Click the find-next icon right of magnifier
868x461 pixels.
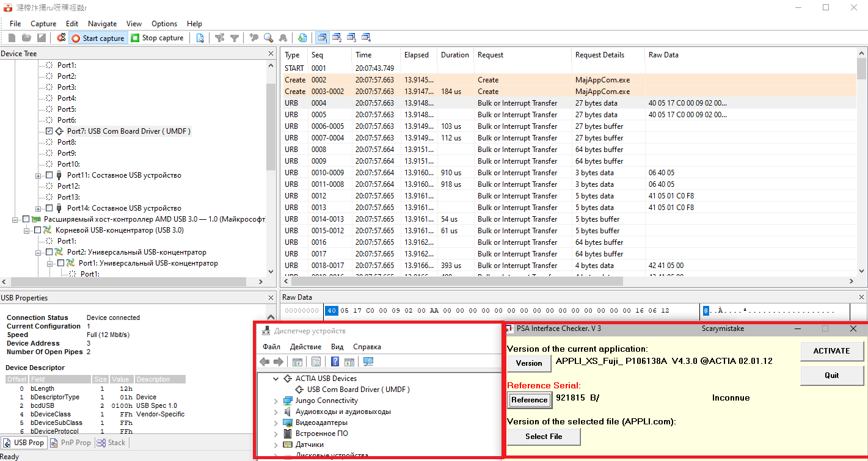283,38
